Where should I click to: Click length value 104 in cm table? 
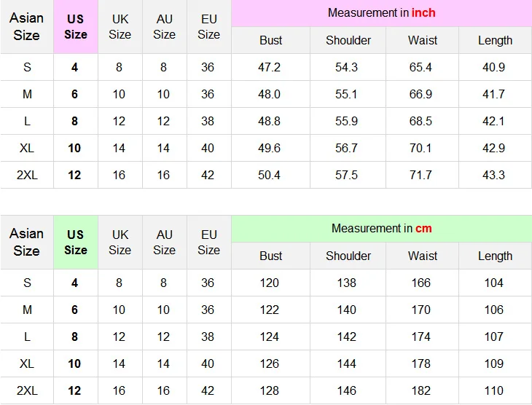(493, 283)
